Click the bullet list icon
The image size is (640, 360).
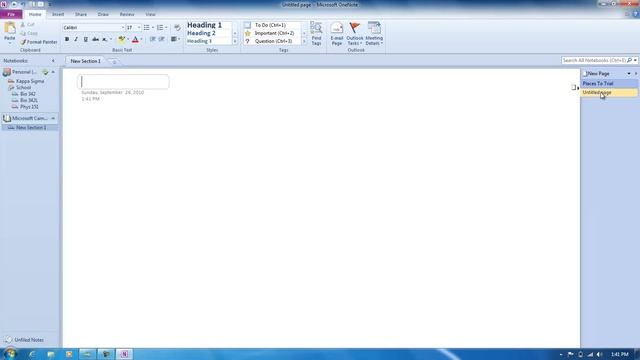tap(147, 27)
